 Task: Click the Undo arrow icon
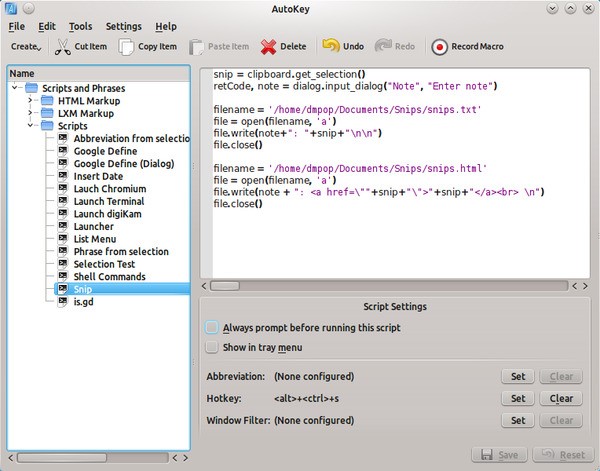[x=330, y=46]
